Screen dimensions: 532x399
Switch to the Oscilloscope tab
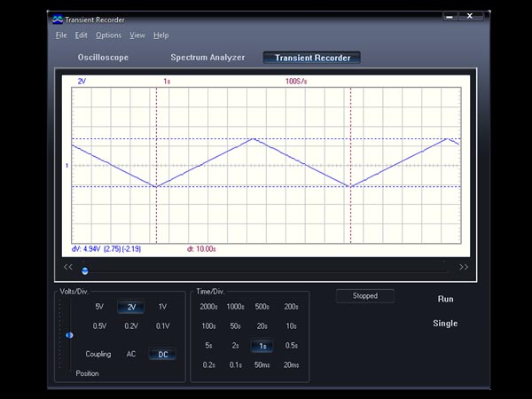tap(103, 58)
